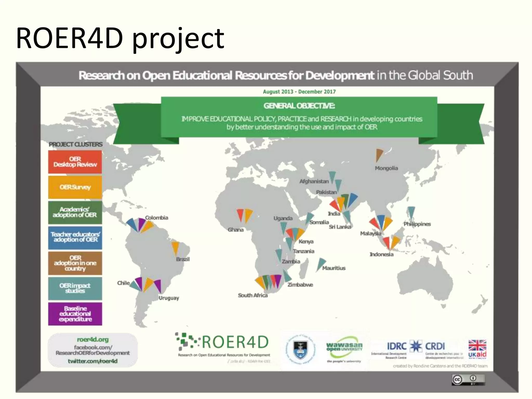This screenshot has height=399, width=532.
Task: Select the red OER Desktop Review box
Action: (75, 162)
